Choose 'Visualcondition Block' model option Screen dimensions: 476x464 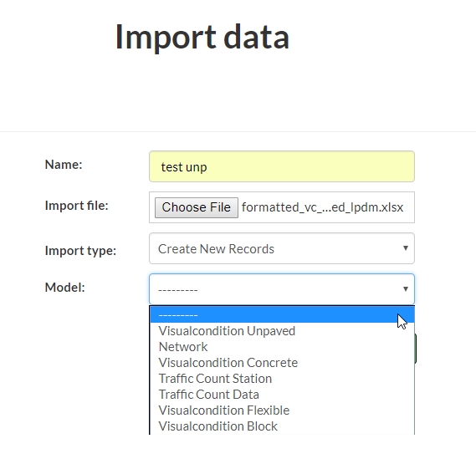coord(218,426)
